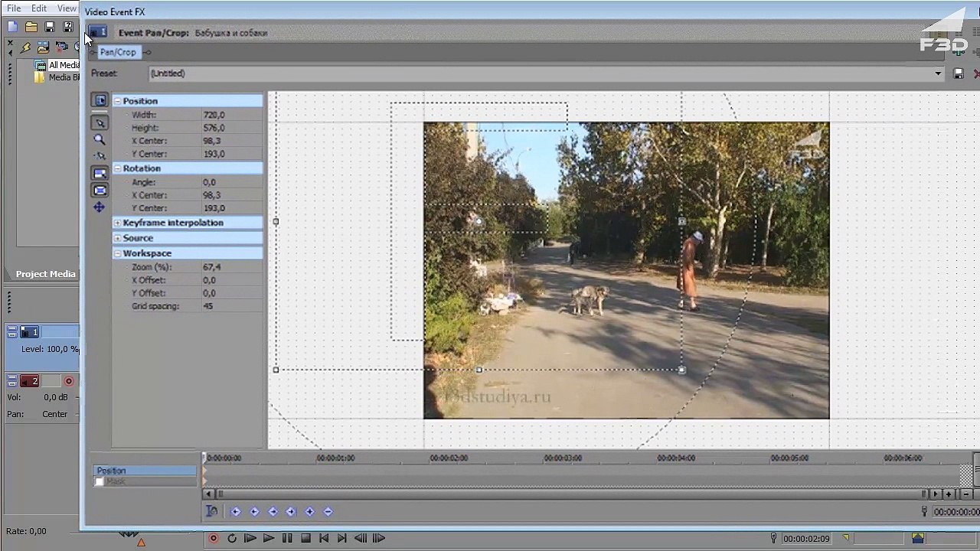Screen dimensions: 980x551
Task: Click the Rotation Angle value 0,0
Action: [209, 182]
